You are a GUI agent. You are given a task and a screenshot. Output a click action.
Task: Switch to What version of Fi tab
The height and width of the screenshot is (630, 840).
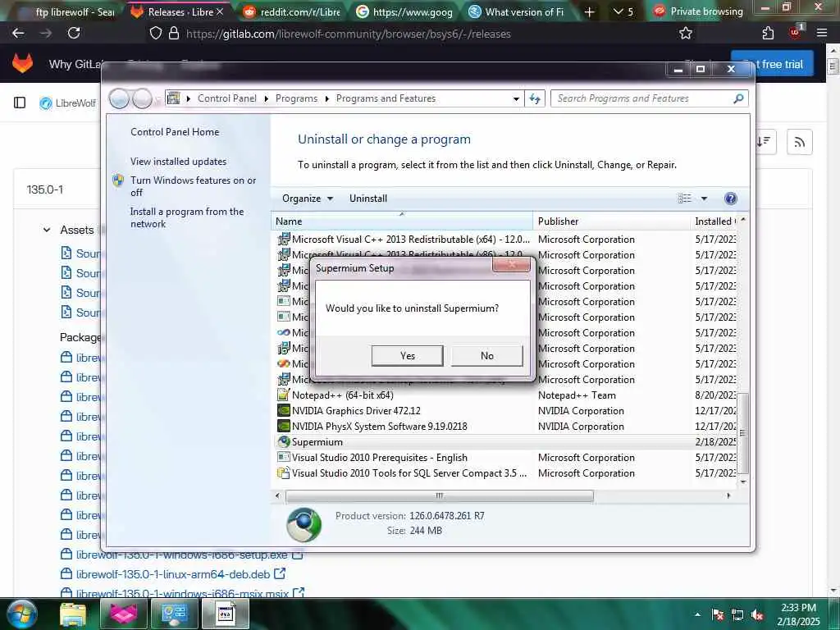pos(517,11)
